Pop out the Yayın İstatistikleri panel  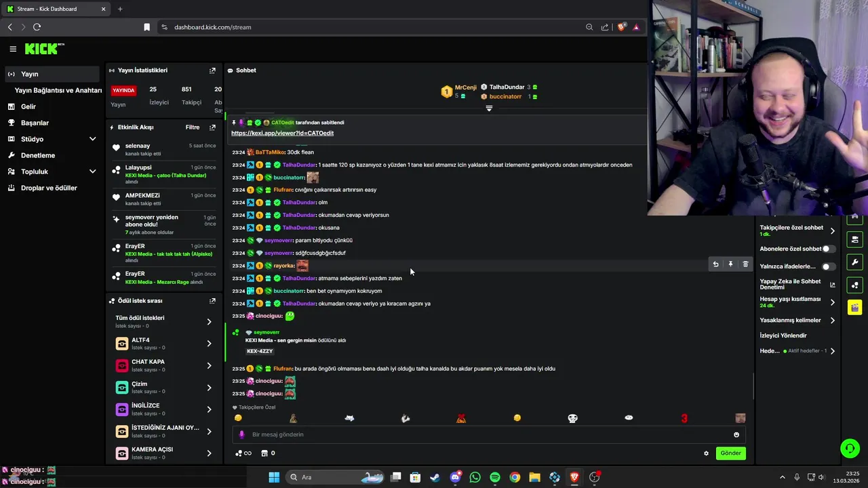[212, 70]
